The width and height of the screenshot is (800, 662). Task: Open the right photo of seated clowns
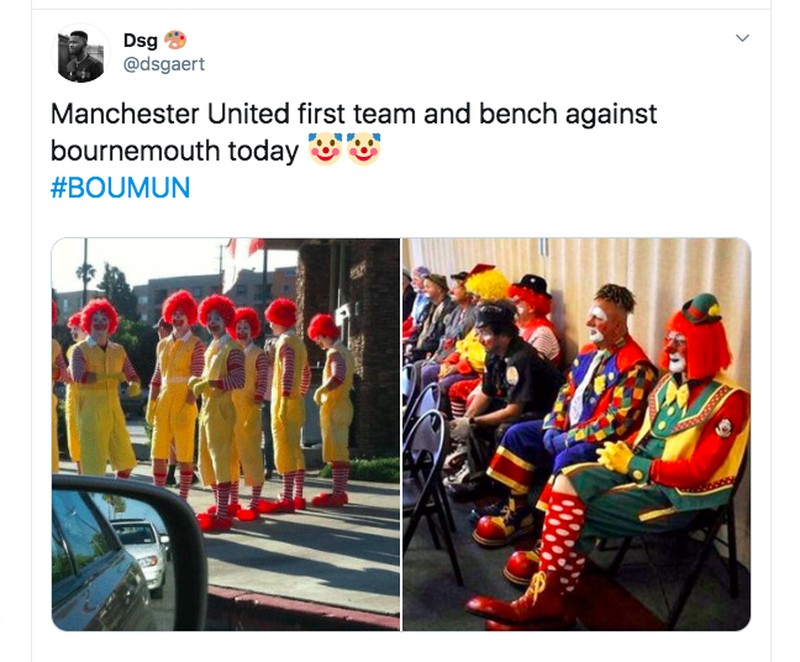pos(577,434)
